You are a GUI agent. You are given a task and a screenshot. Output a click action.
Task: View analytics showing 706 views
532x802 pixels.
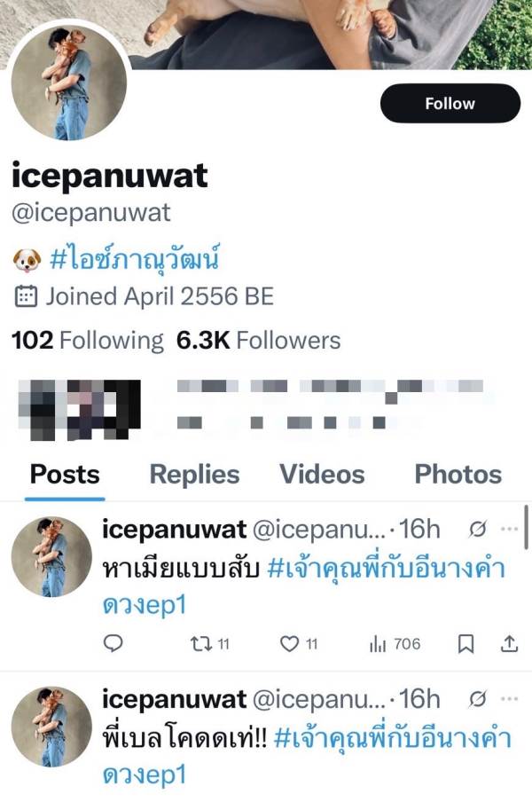tap(395, 644)
